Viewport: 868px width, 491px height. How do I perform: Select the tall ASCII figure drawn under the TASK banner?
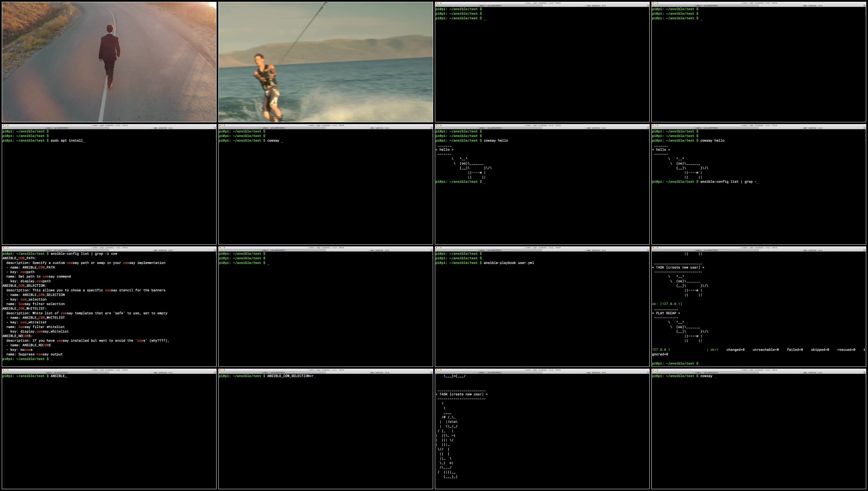(x=447, y=440)
